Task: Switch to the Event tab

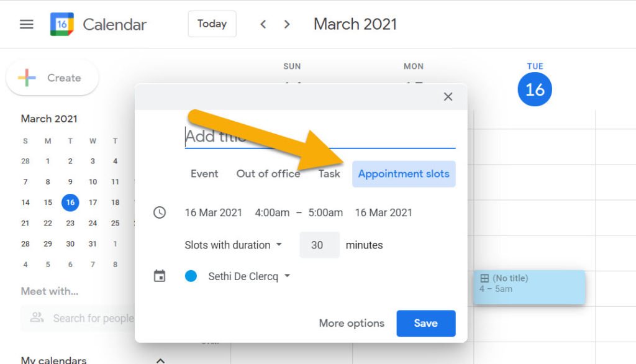Action: pyautogui.click(x=204, y=174)
